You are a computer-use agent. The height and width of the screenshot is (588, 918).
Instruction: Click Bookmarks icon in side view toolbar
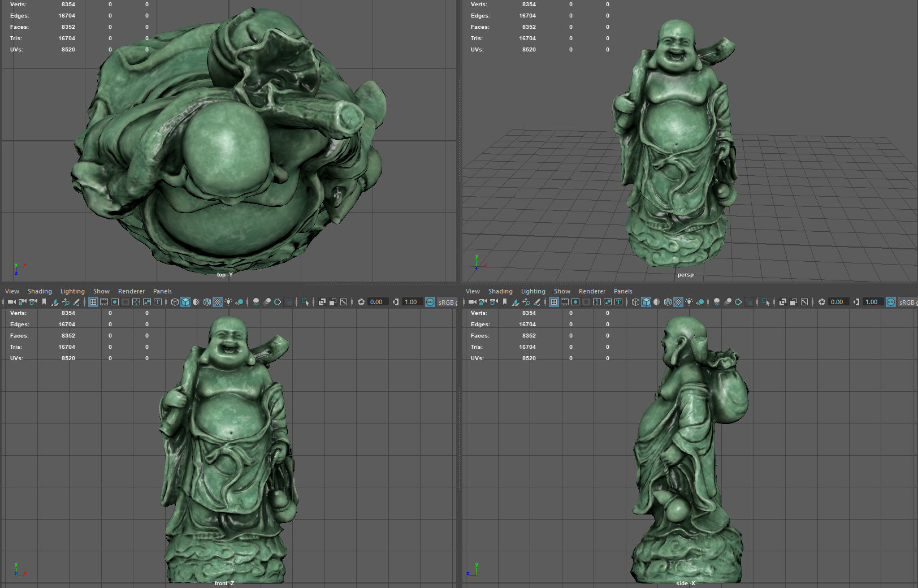tap(505, 302)
